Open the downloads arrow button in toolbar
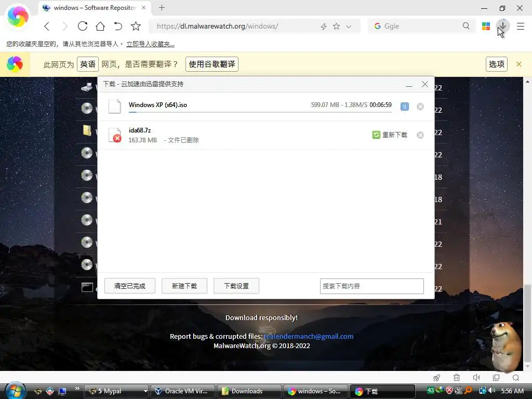The width and height of the screenshot is (532, 399). pyautogui.click(x=502, y=26)
